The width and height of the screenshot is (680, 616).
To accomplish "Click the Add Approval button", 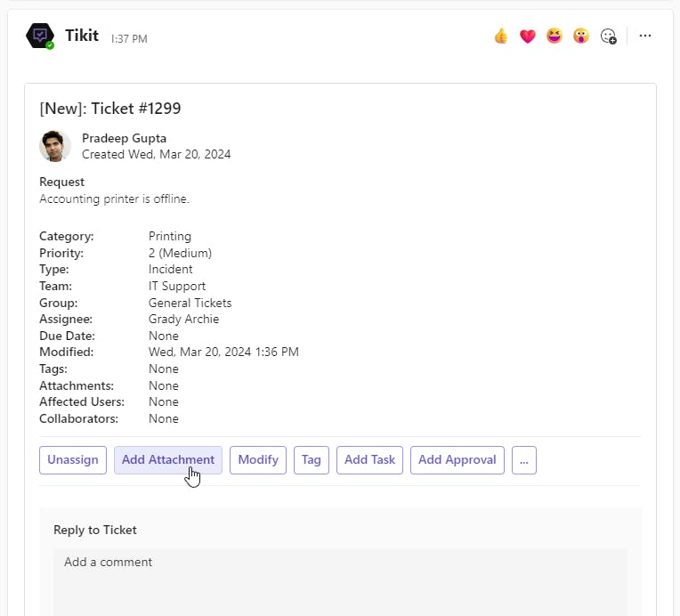I will tap(457, 460).
